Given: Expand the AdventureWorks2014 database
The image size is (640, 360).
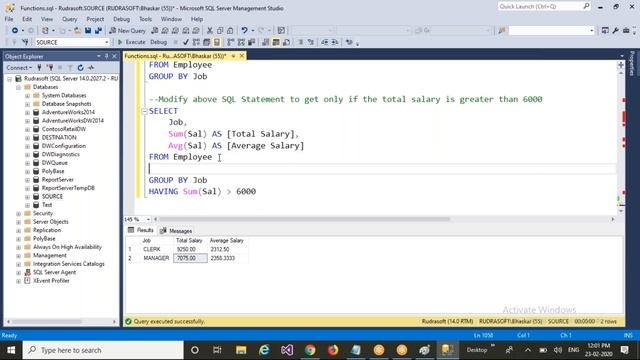Looking at the screenshot, I should tap(27, 112).
